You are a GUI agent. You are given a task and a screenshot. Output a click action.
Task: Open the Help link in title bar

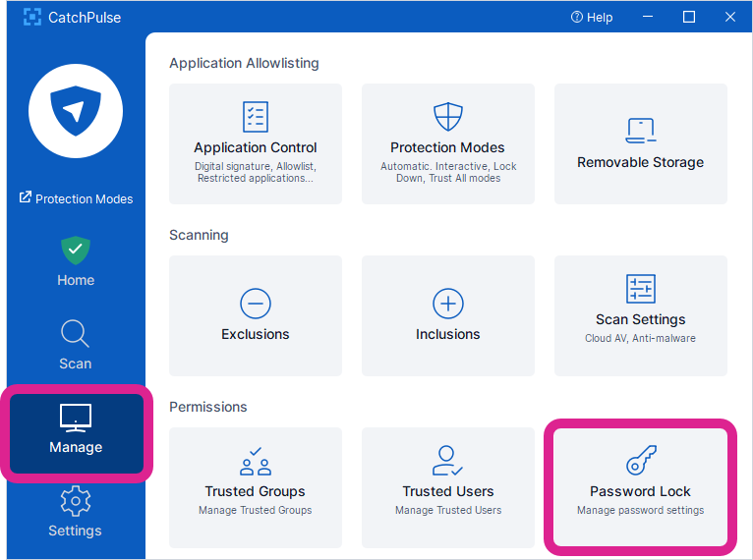click(592, 17)
